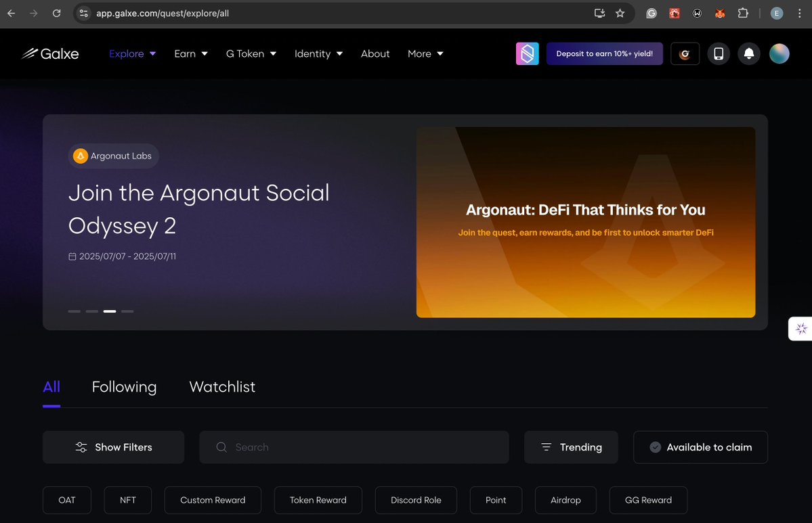Screen dimensions: 812x523
Task: Switch to the Following tab
Action: tap(125, 387)
